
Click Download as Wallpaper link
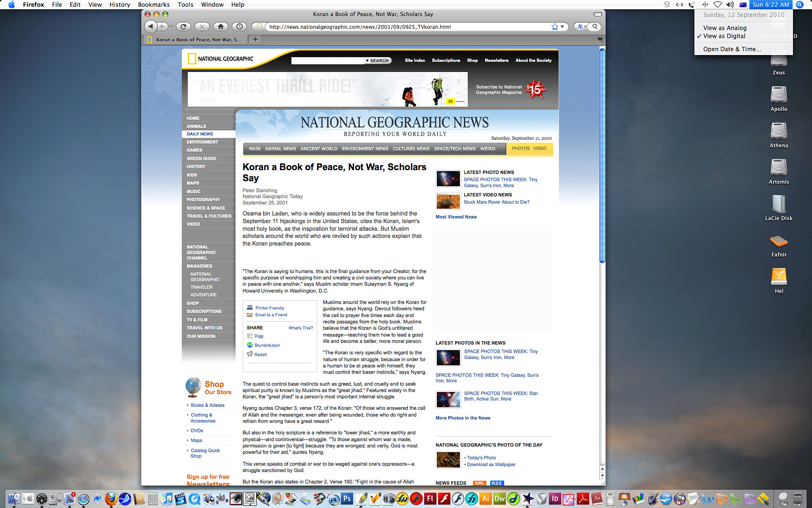click(491, 464)
